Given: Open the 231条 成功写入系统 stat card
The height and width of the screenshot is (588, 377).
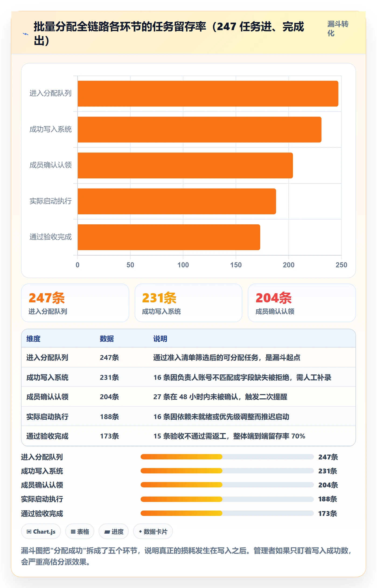Looking at the screenshot, I should click(x=188, y=303).
